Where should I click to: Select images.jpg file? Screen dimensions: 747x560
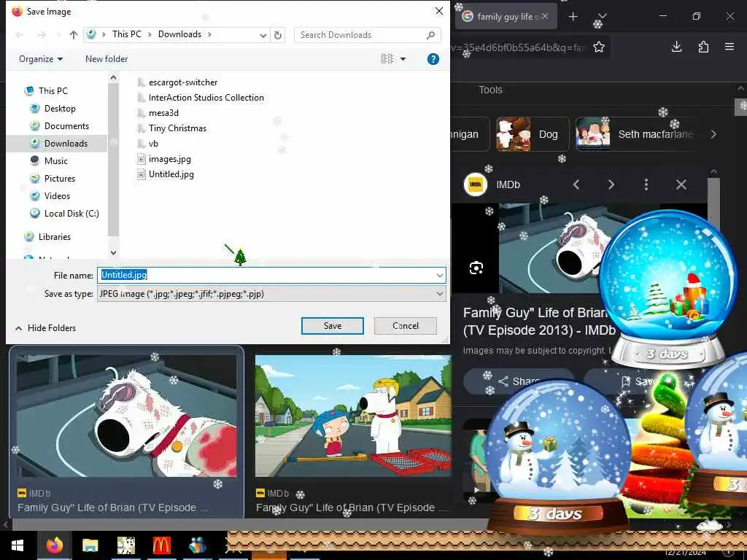click(x=169, y=159)
